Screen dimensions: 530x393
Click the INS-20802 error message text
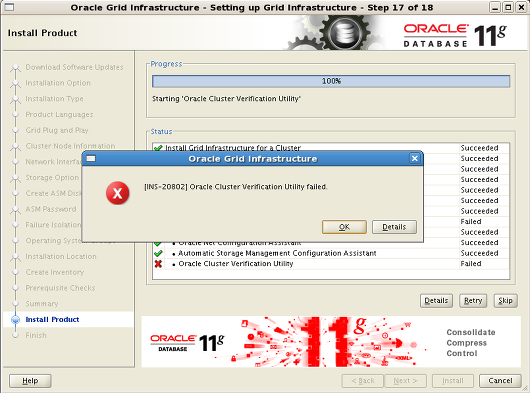[x=236, y=187]
